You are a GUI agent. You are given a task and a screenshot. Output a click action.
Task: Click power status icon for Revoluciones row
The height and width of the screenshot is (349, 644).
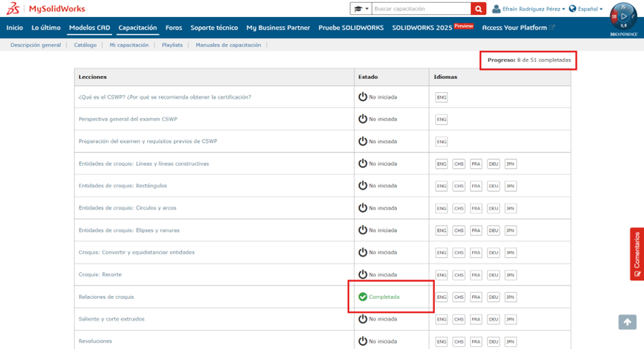pos(363,341)
